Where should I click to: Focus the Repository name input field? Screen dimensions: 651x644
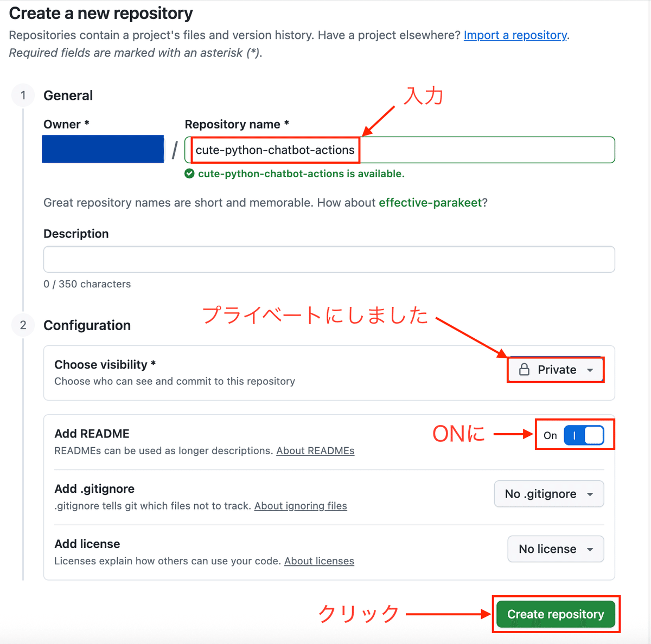[400, 150]
